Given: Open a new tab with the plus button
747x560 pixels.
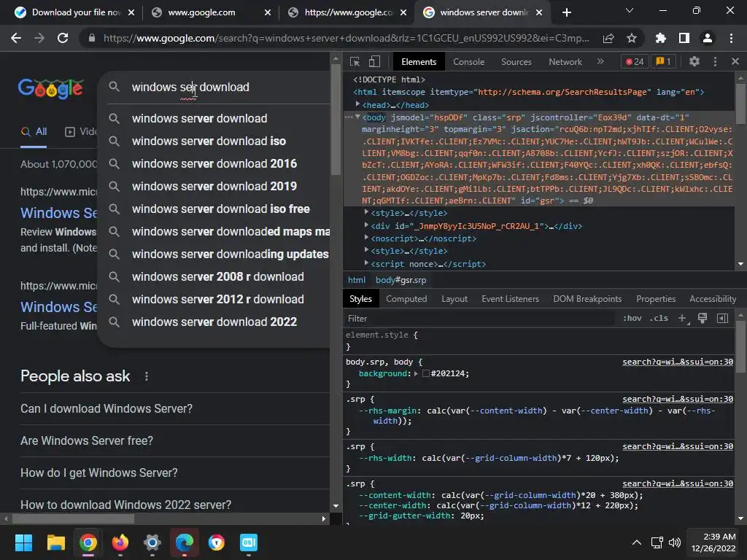Looking at the screenshot, I should click(x=566, y=12).
